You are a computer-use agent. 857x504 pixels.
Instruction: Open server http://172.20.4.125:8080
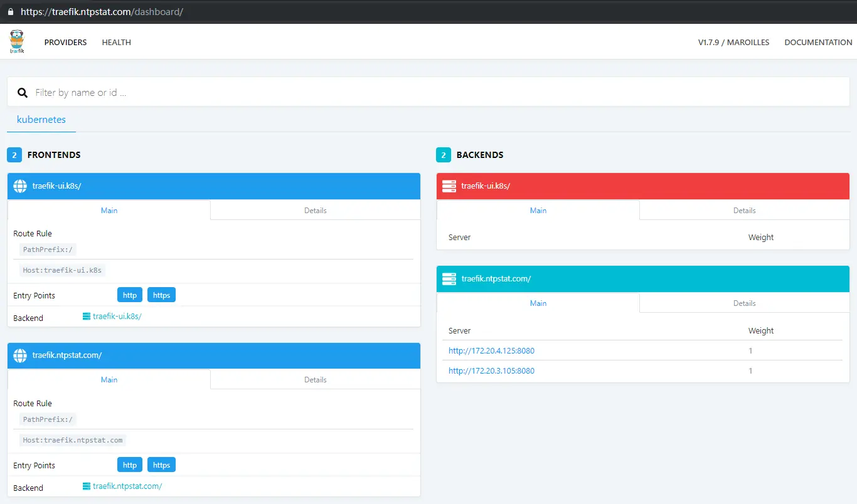point(491,350)
